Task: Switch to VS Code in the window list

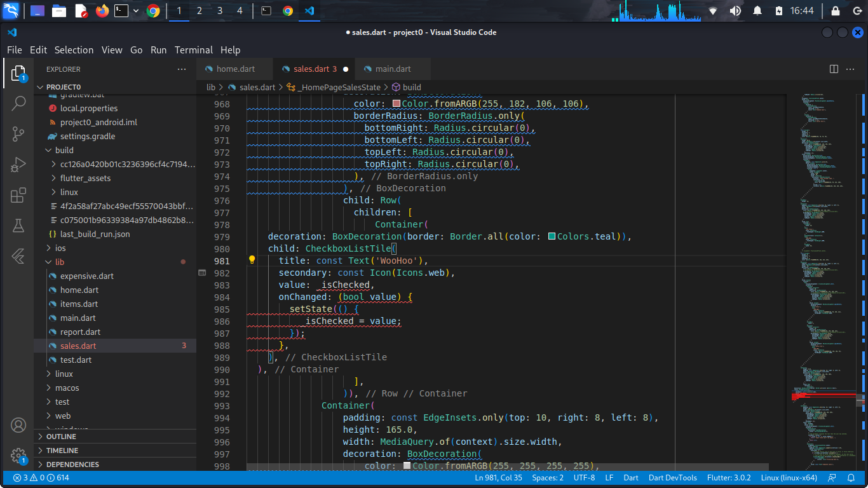Action: [309, 11]
